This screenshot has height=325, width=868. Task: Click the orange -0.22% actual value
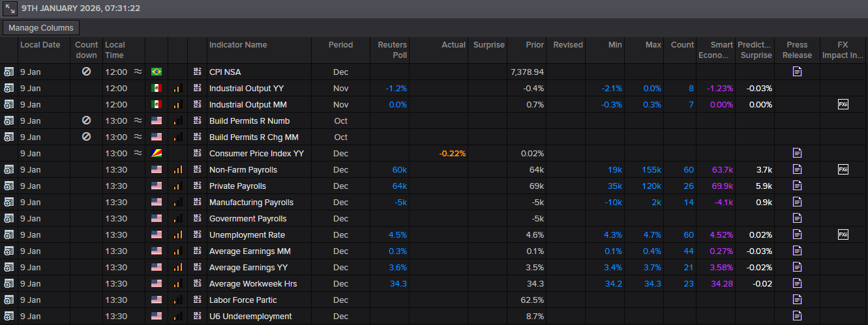coord(452,153)
